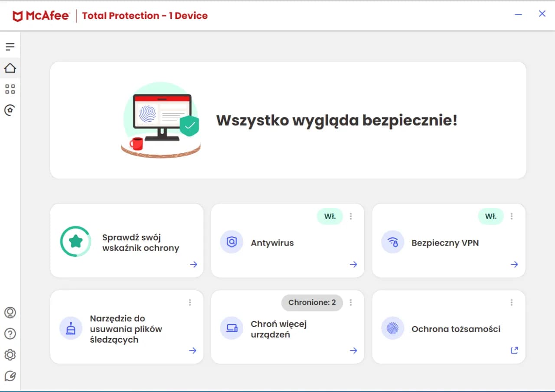Open the Home icon in the sidebar

pyautogui.click(x=10, y=68)
